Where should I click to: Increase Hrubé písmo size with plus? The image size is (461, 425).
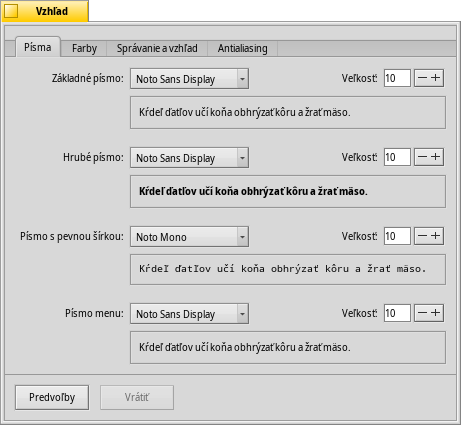pyautogui.click(x=436, y=157)
